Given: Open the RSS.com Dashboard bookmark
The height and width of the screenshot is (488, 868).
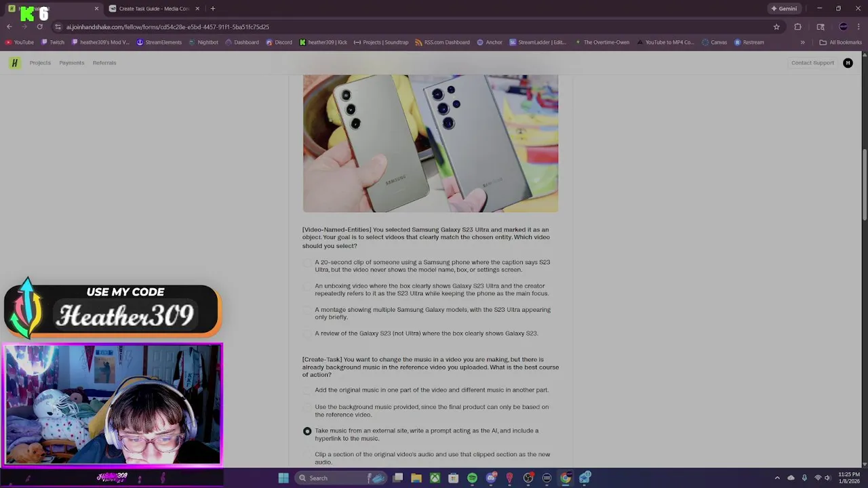Looking at the screenshot, I should click(443, 42).
